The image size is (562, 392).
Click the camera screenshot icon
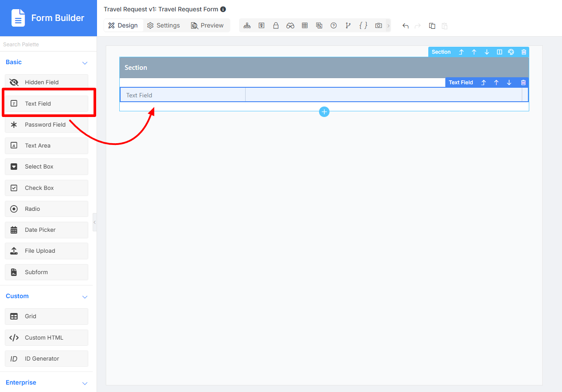[x=378, y=26]
